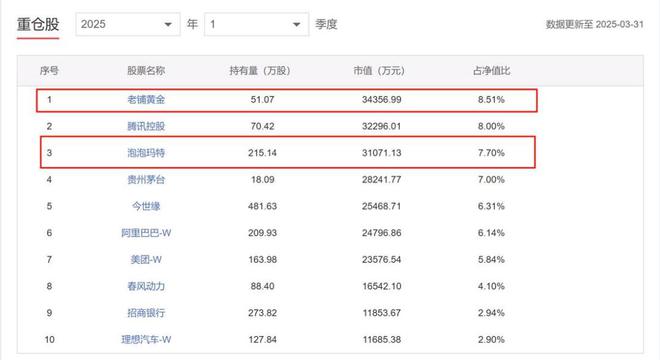Screen dimensions: 660x360
Task: Click the 序号 column header
Action: [x=49, y=71]
